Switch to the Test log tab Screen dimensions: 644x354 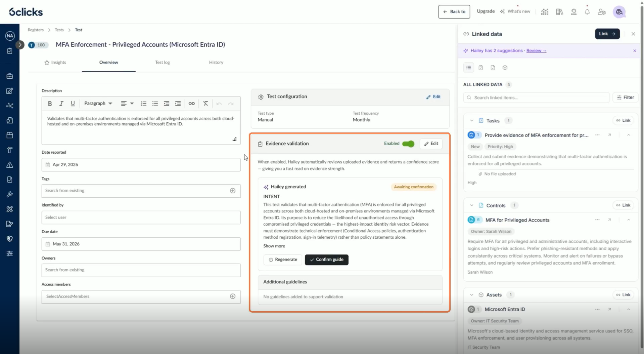(x=163, y=63)
